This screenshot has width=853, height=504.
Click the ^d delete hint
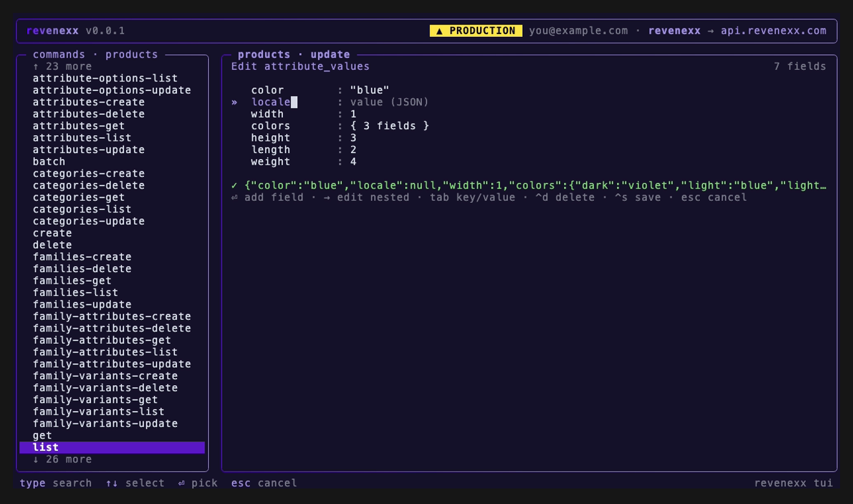click(565, 197)
